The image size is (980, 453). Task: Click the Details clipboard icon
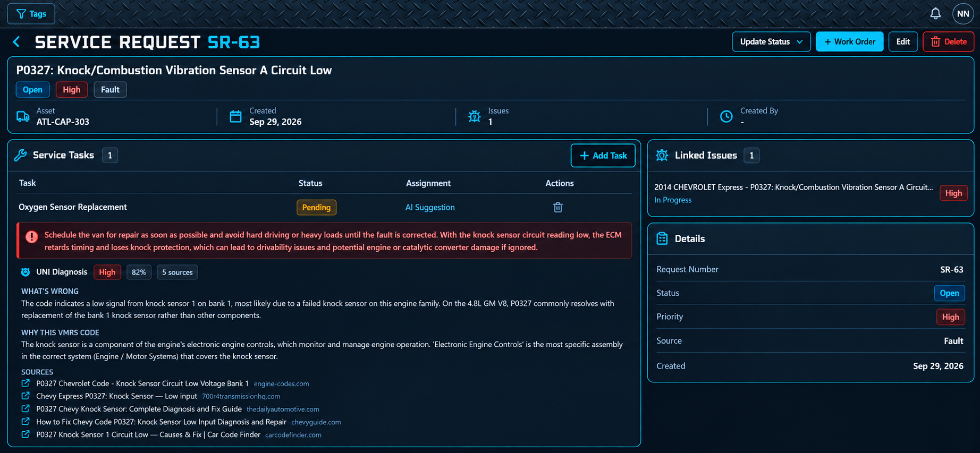(x=662, y=238)
